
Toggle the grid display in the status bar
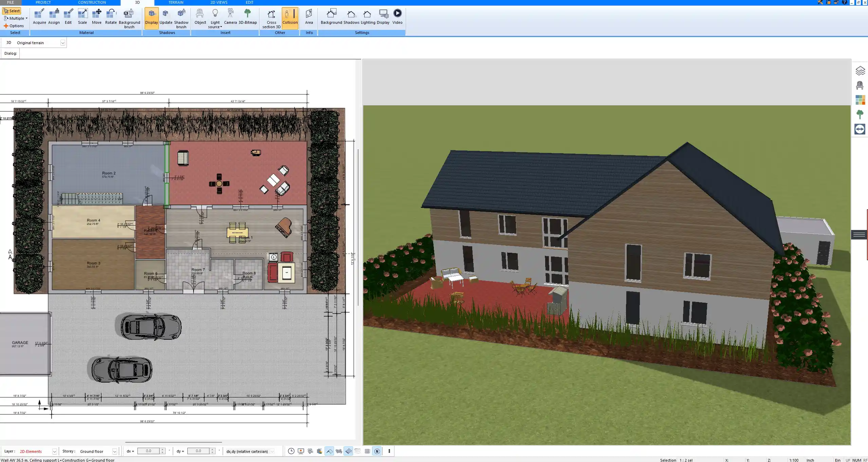[368, 451]
